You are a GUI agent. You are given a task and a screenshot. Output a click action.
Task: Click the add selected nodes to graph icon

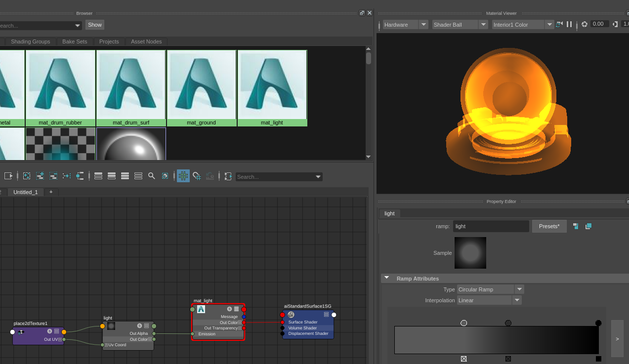[40, 176]
